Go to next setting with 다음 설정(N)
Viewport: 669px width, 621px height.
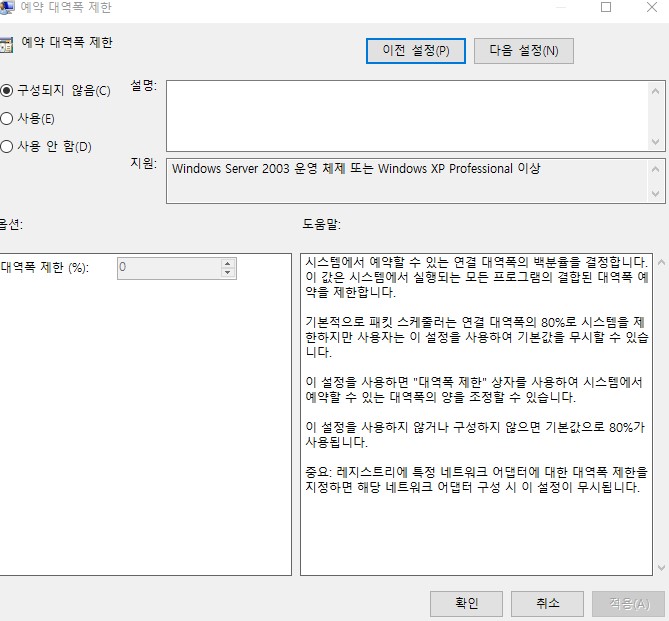524,50
